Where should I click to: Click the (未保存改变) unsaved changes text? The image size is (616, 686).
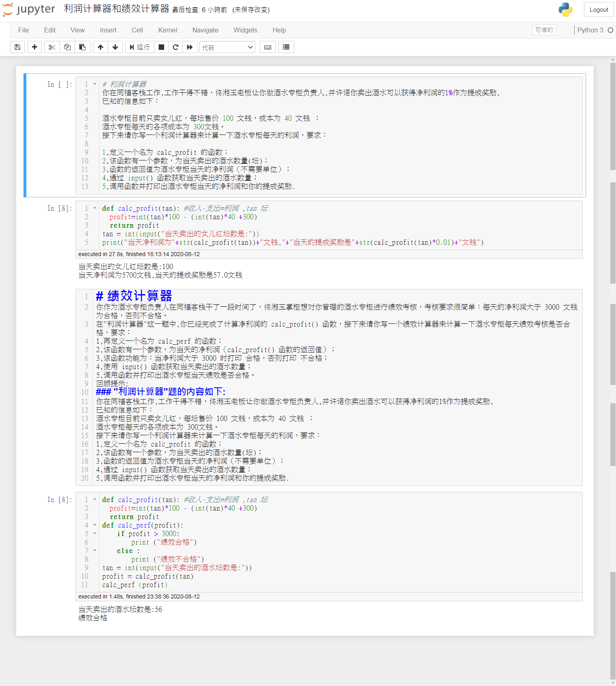tap(251, 10)
